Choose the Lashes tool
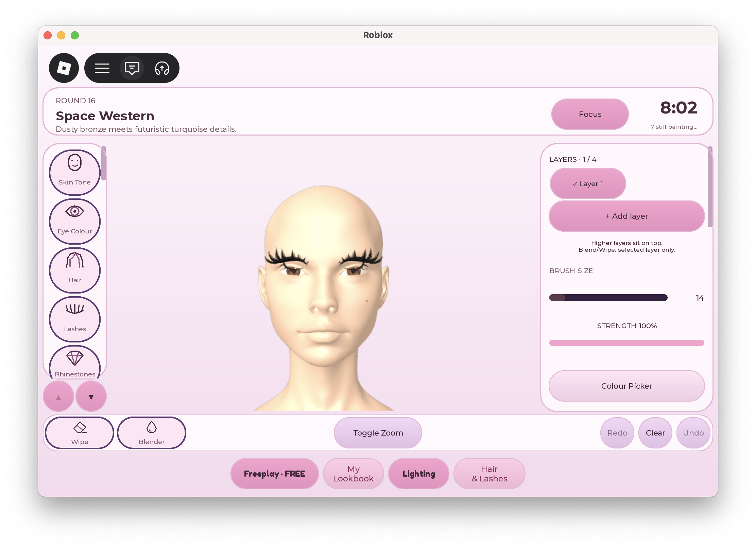This screenshot has height=547, width=756. pos(75,319)
